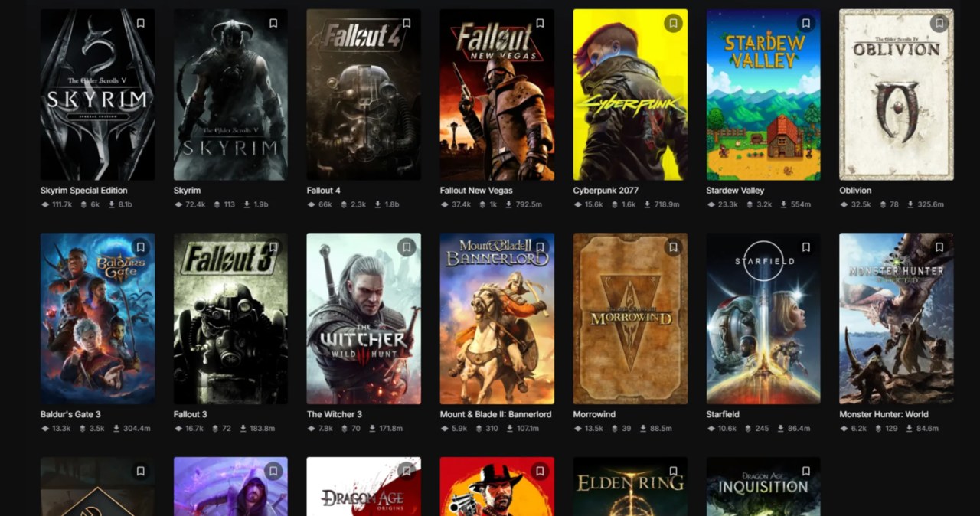Click Baldur's Gate 3's 304.4m downloads
The width and height of the screenshot is (980, 516).
pyautogui.click(x=132, y=429)
